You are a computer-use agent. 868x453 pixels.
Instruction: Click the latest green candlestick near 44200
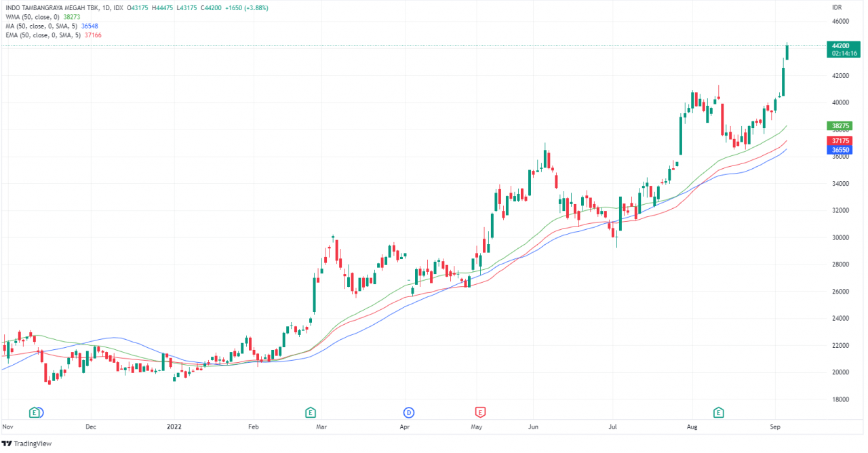[x=787, y=52]
